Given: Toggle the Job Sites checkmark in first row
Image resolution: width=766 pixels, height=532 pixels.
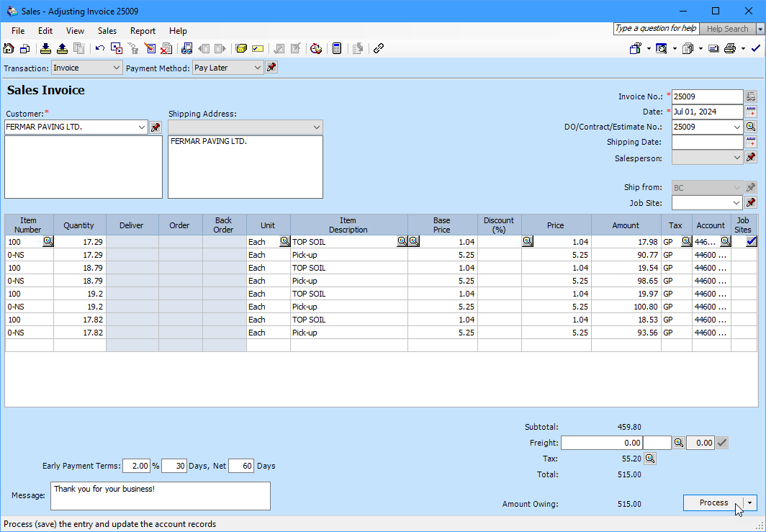Looking at the screenshot, I should 751,242.
